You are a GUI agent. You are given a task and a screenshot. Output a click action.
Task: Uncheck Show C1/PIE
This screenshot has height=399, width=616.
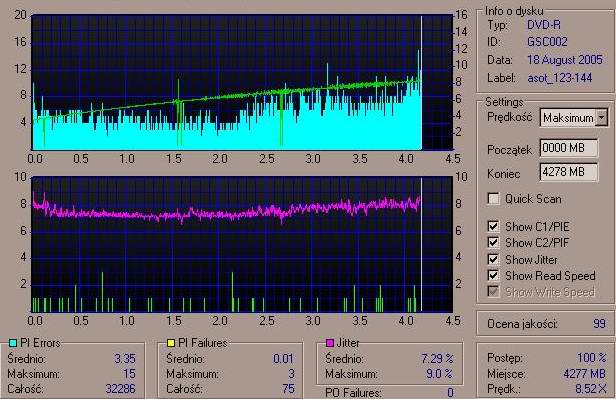click(x=493, y=226)
